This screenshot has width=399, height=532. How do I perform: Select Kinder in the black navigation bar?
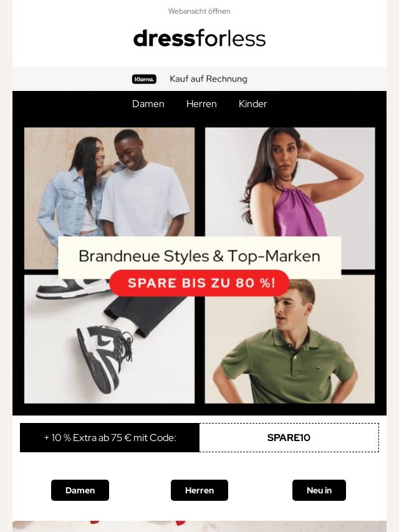tap(252, 104)
